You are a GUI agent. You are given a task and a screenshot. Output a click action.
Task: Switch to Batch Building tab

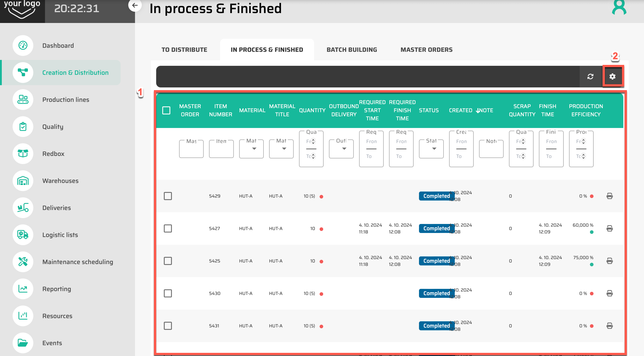click(x=351, y=50)
